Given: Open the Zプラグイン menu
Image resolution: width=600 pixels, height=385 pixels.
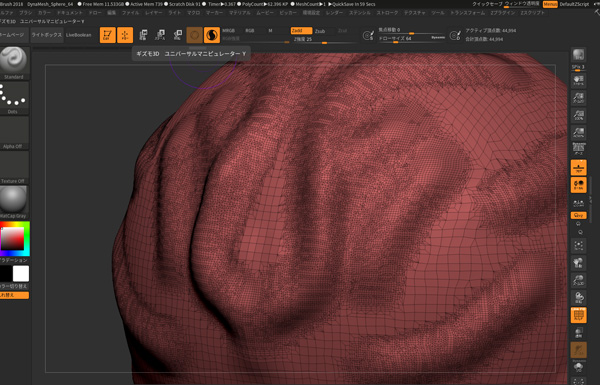Looking at the screenshot, I should (x=502, y=13).
